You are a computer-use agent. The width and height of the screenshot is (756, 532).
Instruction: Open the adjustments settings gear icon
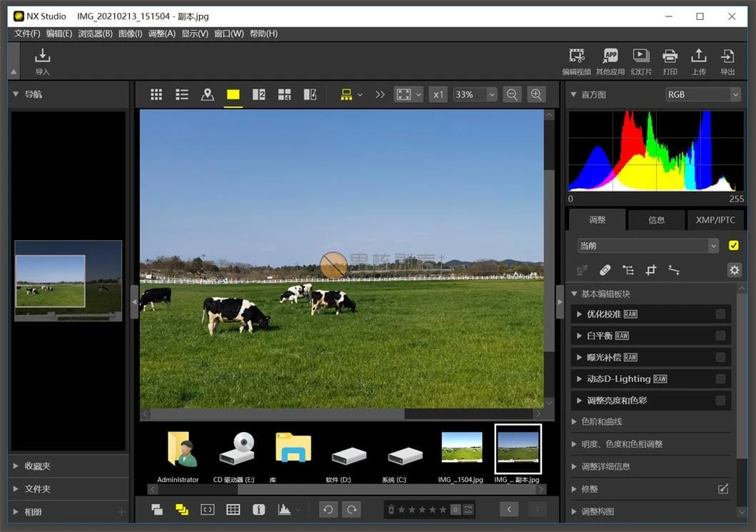(x=735, y=270)
